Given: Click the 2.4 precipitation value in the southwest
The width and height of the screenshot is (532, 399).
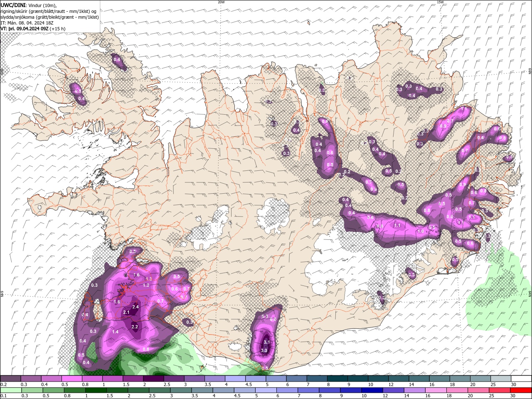Looking at the screenshot, I should tap(135, 306).
